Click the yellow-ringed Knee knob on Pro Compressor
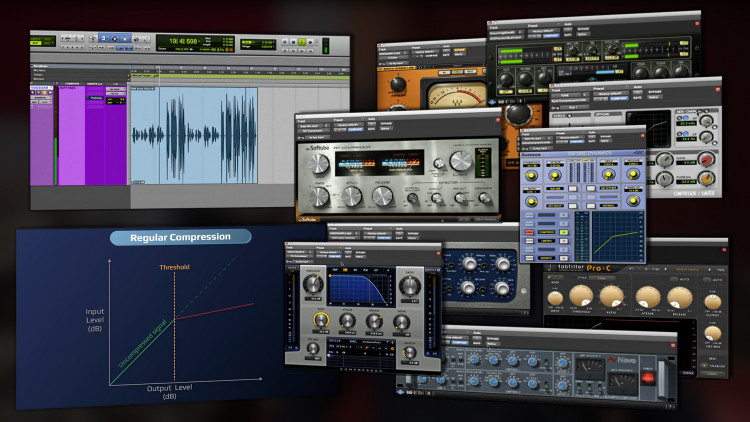This screenshot has height=422, width=750. click(321, 320)
